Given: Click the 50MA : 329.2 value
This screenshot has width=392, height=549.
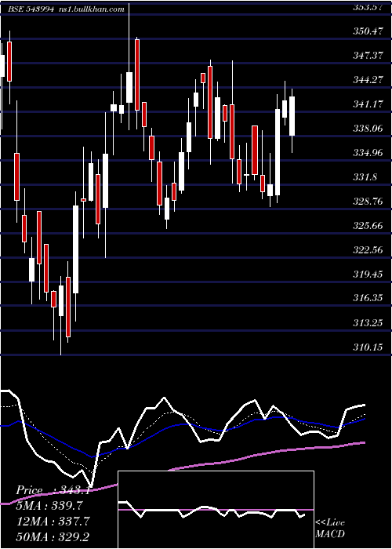Looking at the screenshot, I should pyautogui.click(x=53, y=536).
